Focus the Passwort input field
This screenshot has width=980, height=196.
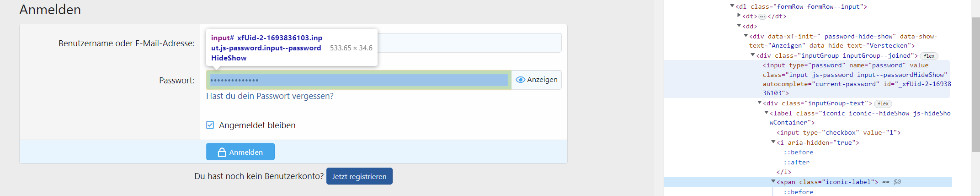[x=359, y=80]
